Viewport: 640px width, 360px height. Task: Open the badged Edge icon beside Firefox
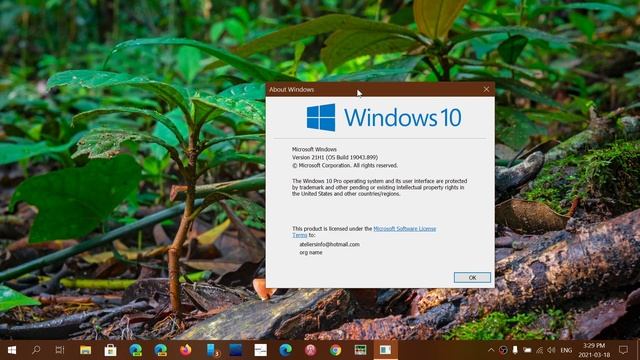(x=160, y=350)
